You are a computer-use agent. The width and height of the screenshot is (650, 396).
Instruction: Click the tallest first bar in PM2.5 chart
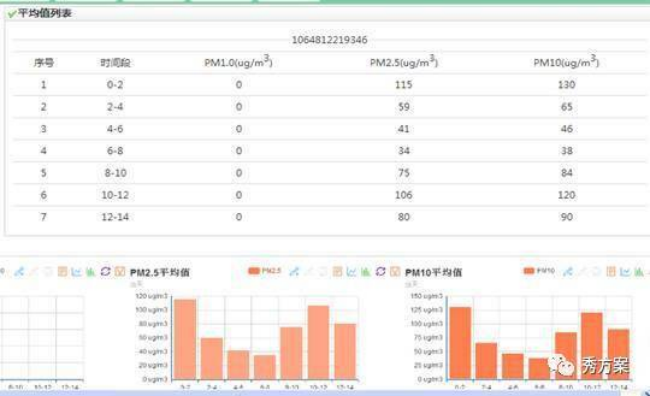(x=185, y=339)
